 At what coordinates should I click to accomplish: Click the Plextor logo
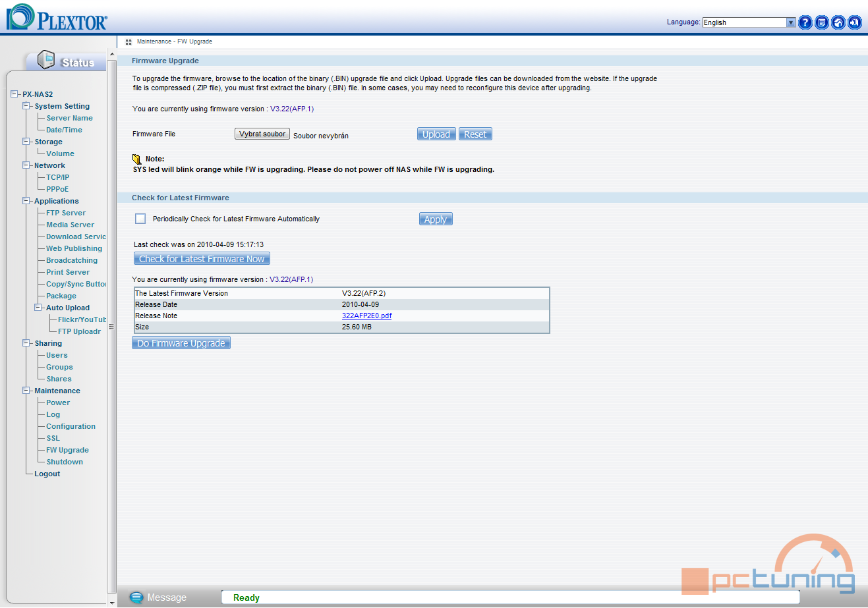[x=57, y=18]
